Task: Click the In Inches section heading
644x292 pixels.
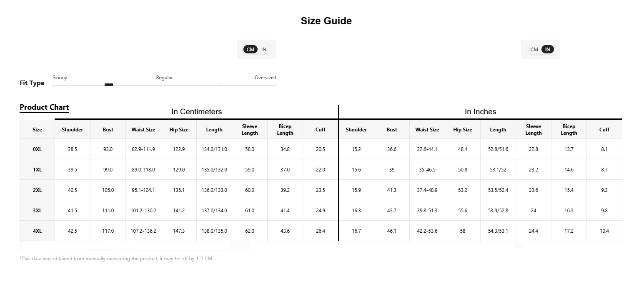Action: (480, 111)
